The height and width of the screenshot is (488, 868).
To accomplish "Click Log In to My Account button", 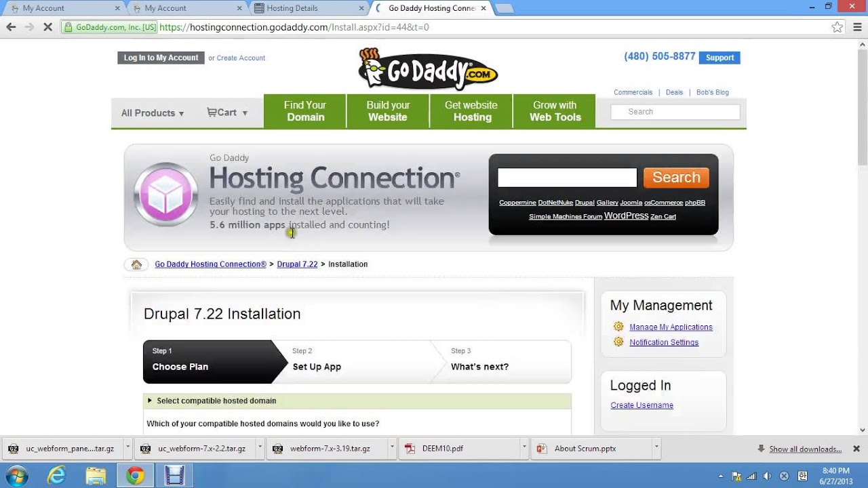I will [161, 58].
